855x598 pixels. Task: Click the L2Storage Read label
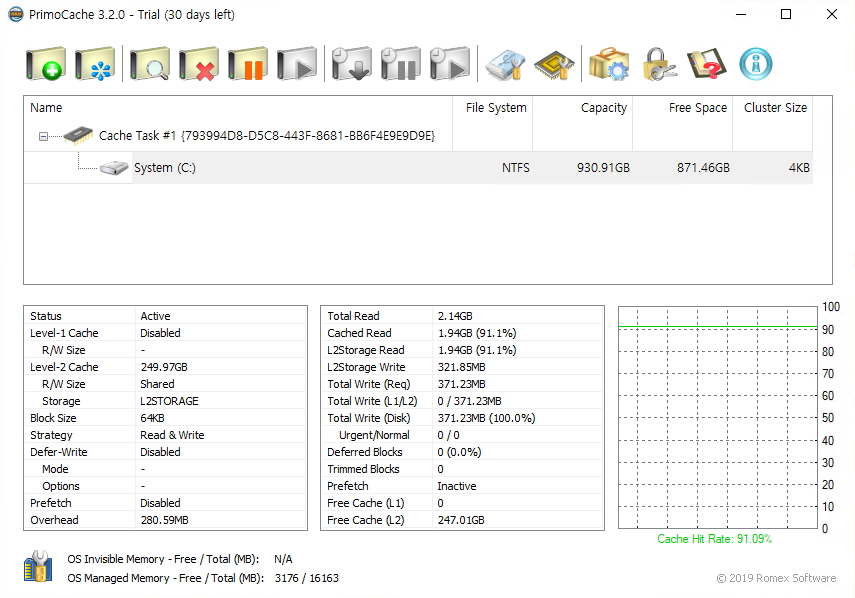(x=366, y=350)
